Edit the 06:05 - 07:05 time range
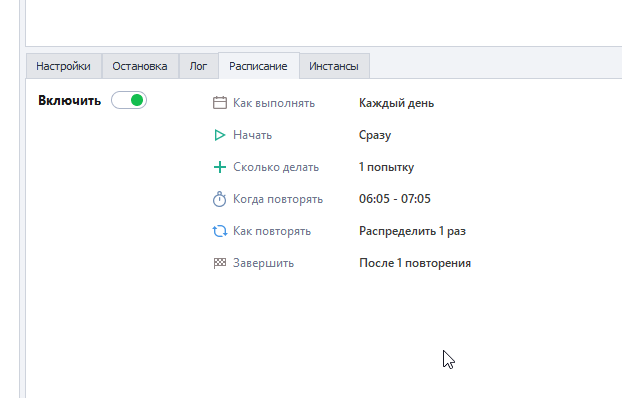This screenshot has height=398, width=622. (395, 198)
